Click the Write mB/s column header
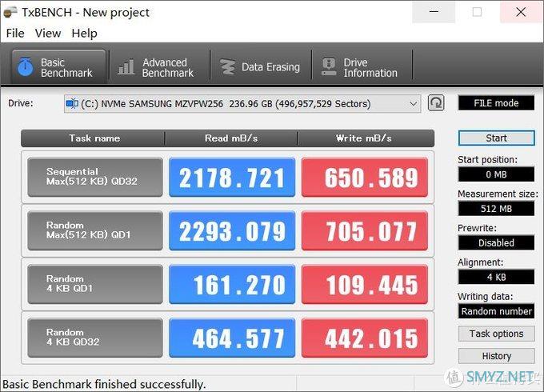 [x=366, y=138]
